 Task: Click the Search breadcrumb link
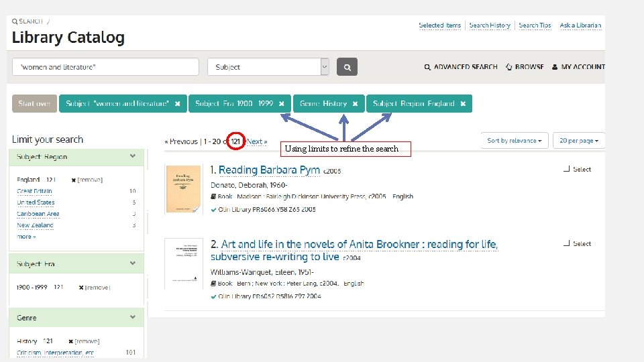[31, 21]
